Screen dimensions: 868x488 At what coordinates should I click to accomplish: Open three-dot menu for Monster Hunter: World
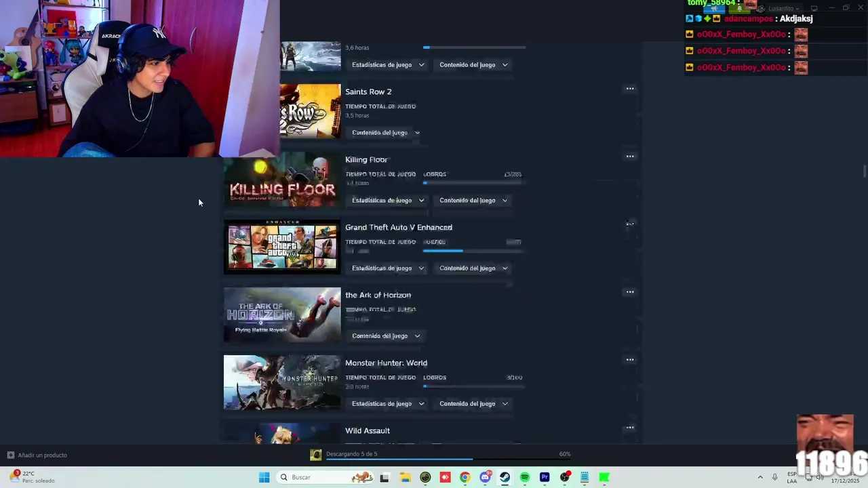630,360
